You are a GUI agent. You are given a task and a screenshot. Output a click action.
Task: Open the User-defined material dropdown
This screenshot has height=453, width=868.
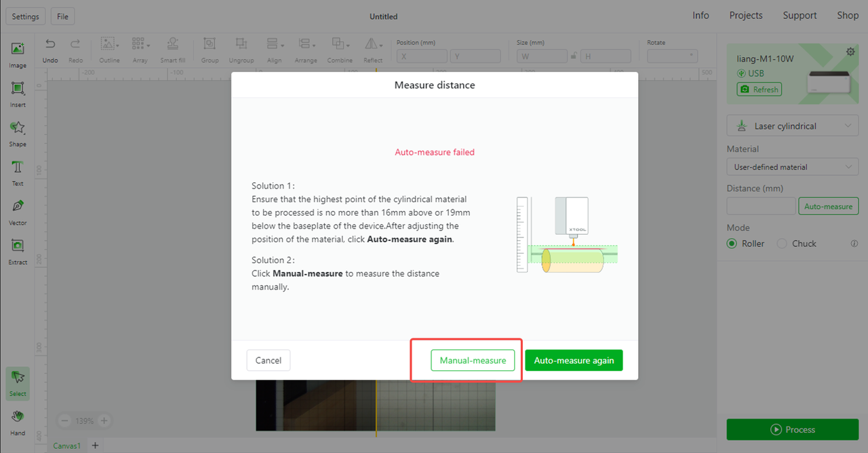pyautogui.click(x=792, y=167)
